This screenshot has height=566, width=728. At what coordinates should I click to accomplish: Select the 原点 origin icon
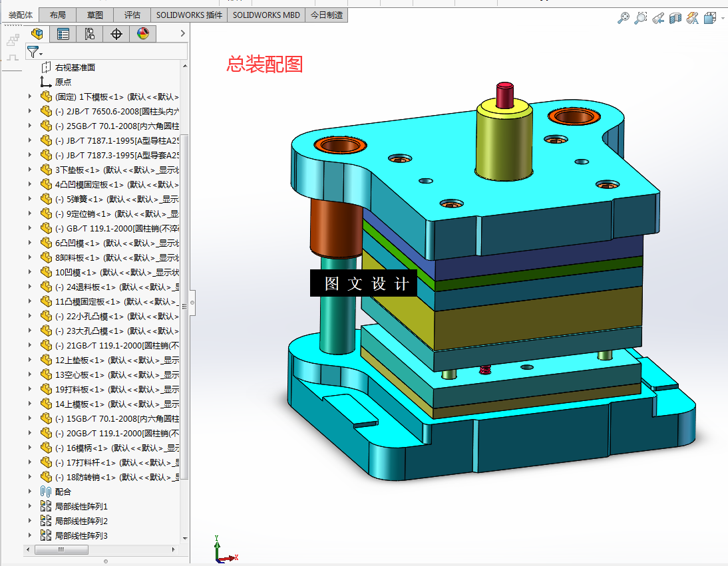(45, 82)
